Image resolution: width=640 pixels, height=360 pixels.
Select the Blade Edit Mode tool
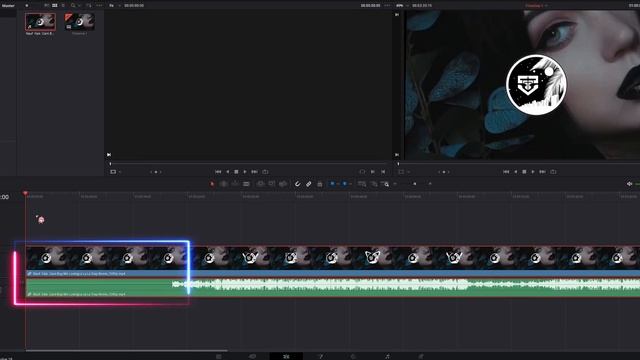coord(246,184)
